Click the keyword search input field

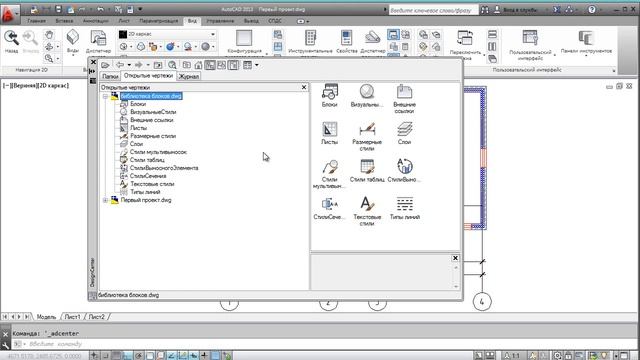pyautogui.click(x=433, y=10)
